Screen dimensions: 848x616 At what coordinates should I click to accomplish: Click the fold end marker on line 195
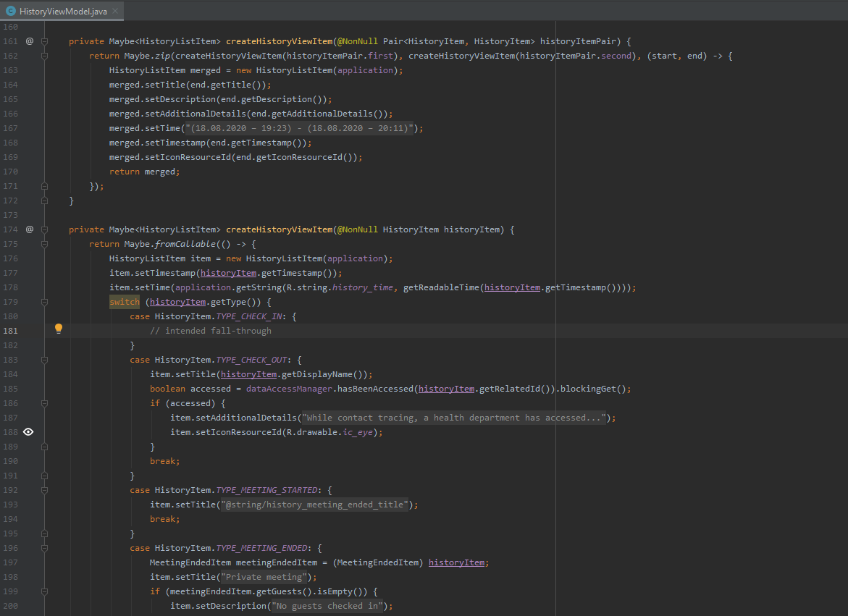click(x=44, y=533)
